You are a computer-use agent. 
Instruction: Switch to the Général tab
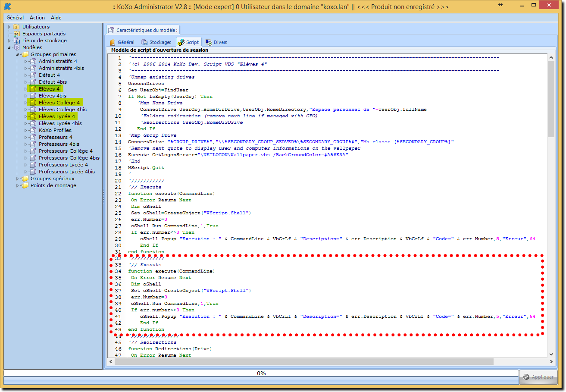[122, 42]
